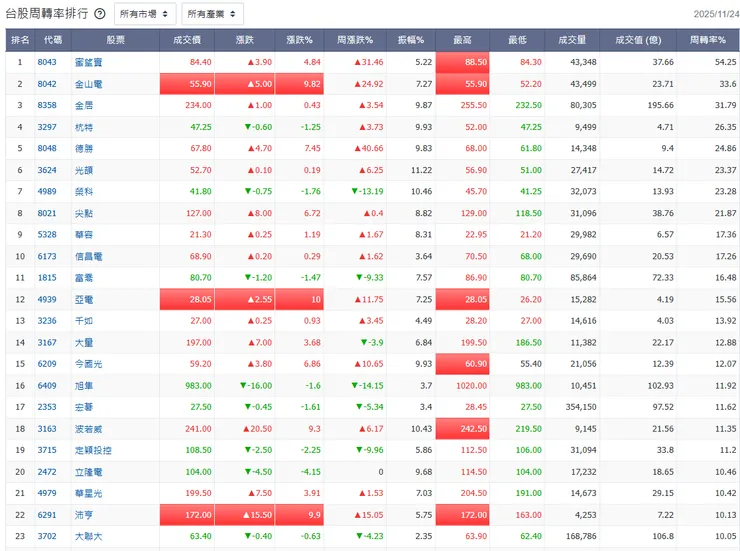
Task: Open the 宏碁 stock name link
Action: click(x=84, y=407)
